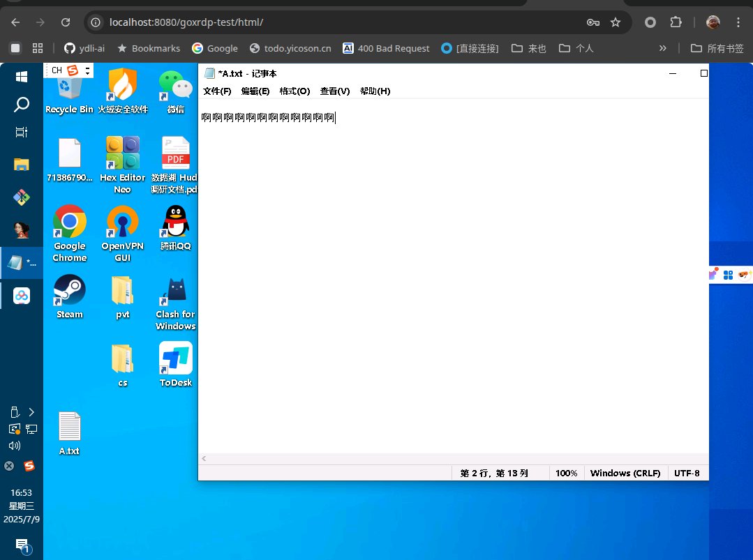753x560 pixels.
Task: Open the 来也 bookmarks folder
Action: [529, 48]
